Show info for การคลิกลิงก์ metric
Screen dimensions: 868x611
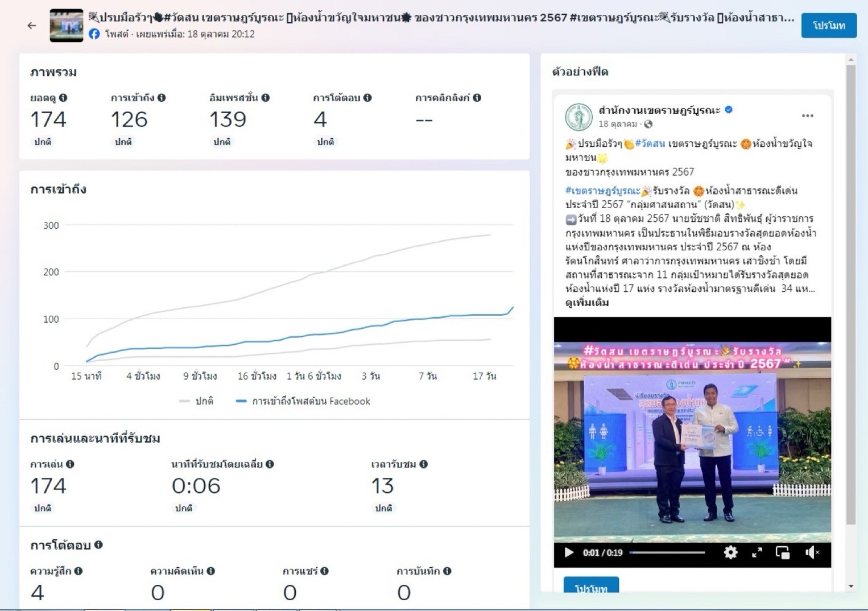pyautogui.click(x=477, y=98)
